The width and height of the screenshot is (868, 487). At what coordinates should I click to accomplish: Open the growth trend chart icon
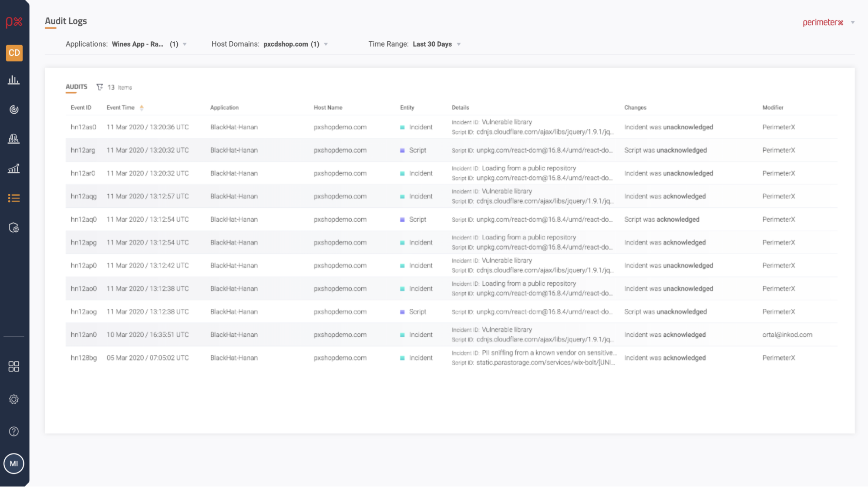tap(14, 169)
